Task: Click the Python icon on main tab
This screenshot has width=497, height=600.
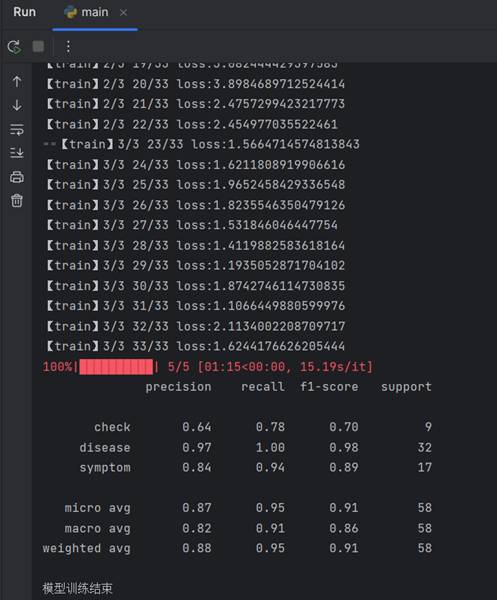Action: (x=70, y=12)
